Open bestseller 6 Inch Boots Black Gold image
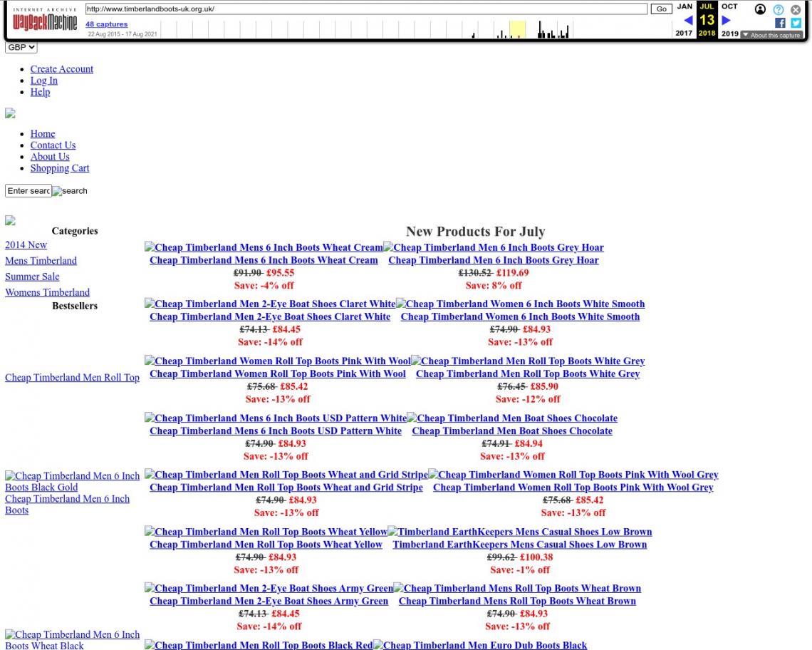The width and height of the screenshot is (812, 650). coord(72,482)
